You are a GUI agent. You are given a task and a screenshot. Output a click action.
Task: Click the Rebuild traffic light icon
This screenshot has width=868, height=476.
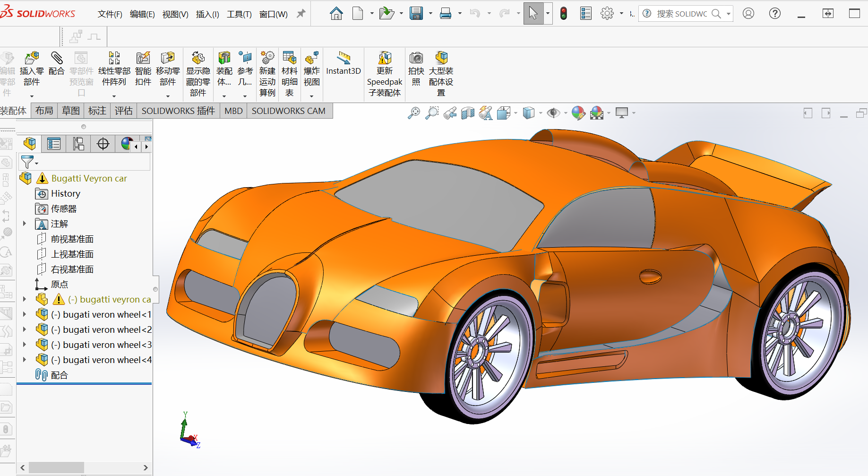coord(564,13)
